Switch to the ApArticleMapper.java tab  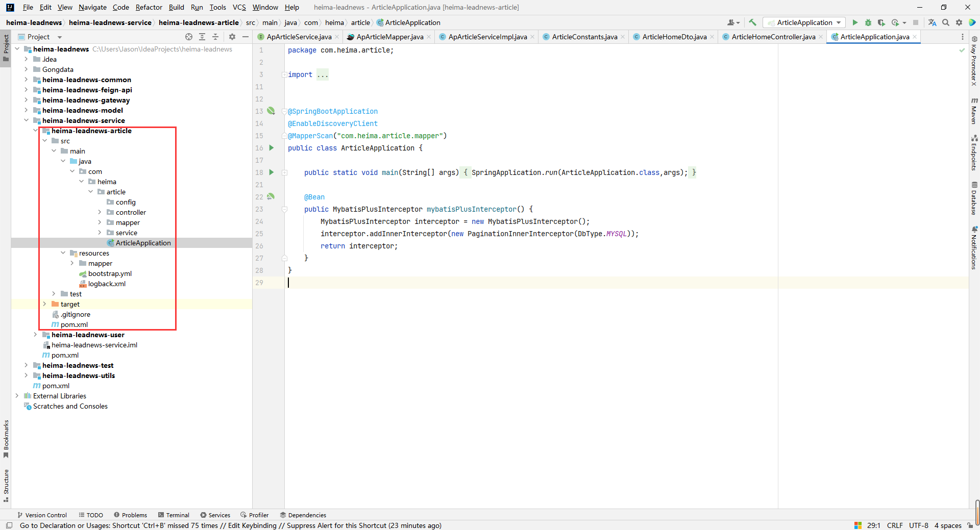[389, 37]
